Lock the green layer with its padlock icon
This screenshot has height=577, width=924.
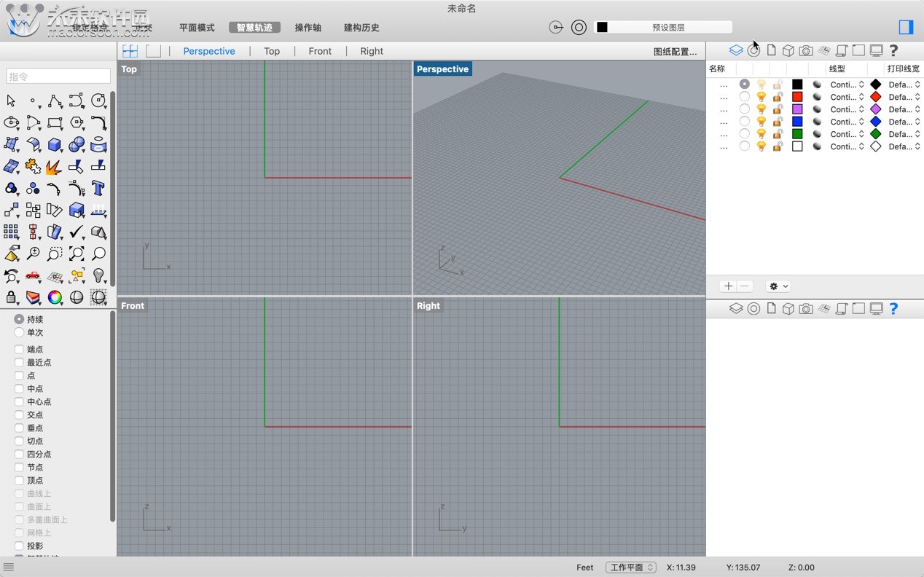(778, 133)
